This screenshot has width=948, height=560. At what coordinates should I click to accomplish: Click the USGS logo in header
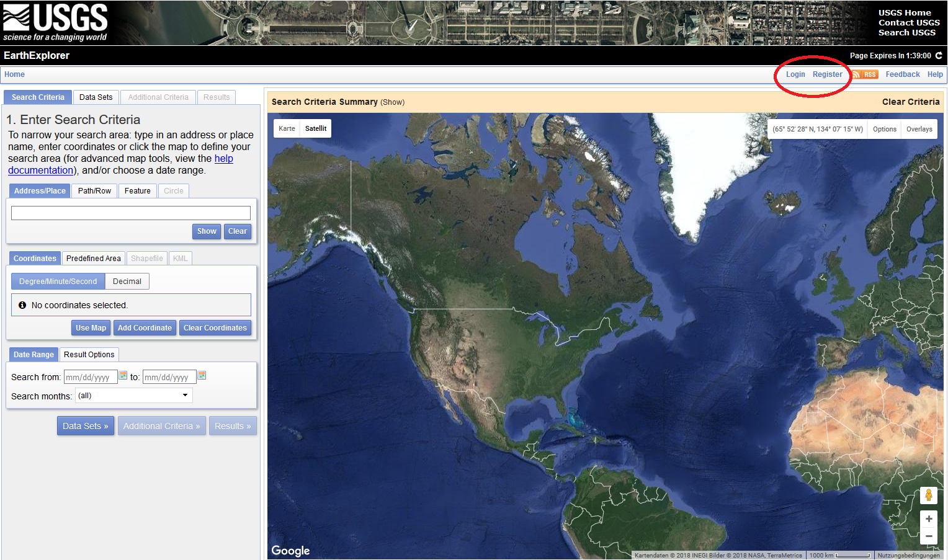pyautogui.click(x=55, y=22)
